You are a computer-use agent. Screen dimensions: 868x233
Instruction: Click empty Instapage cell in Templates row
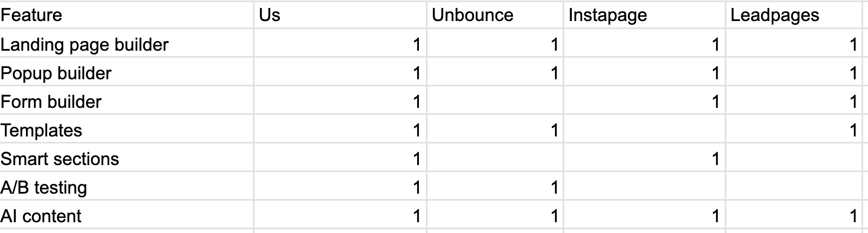coord(644,130)
